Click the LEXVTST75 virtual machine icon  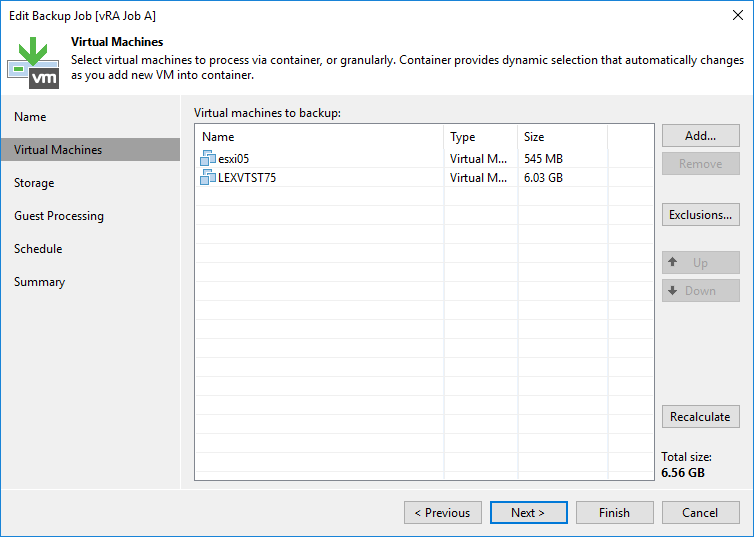point(208,178)
